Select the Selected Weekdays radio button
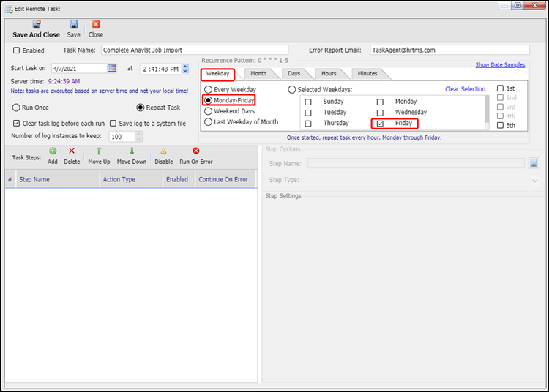 pos(291,90)
